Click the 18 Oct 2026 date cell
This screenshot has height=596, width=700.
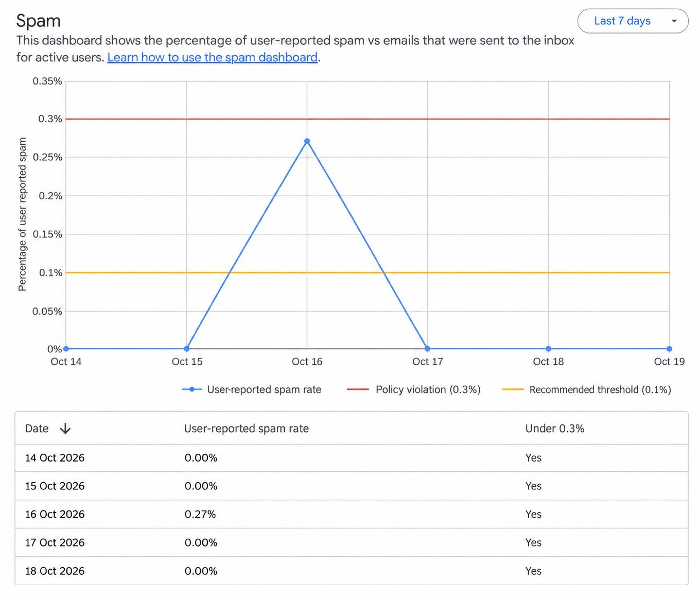click(55, 571)
